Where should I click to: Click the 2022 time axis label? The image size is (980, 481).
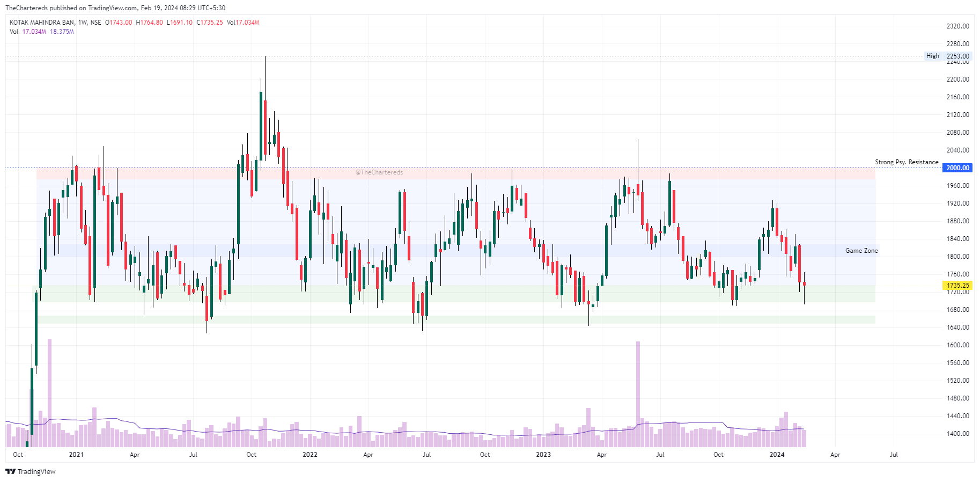click(310, 455)
